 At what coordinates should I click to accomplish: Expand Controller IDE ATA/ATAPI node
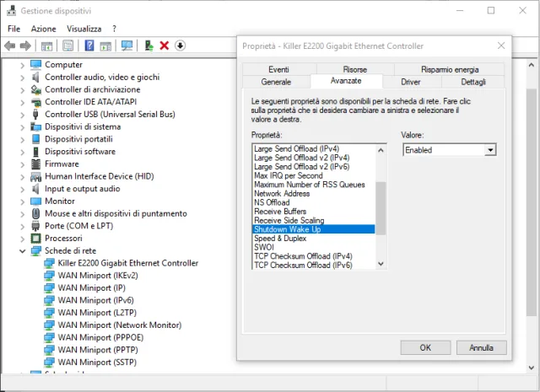click(x=23, y=102)
